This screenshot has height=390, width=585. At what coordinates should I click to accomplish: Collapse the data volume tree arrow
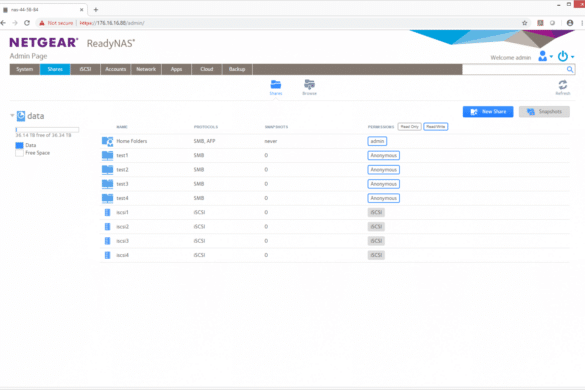pyautogui.click(x=12, y=116)
